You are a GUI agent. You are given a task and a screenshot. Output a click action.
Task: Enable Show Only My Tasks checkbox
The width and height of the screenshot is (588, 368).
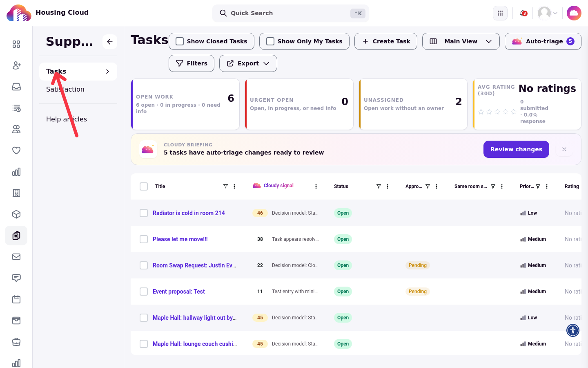(270, 41)
